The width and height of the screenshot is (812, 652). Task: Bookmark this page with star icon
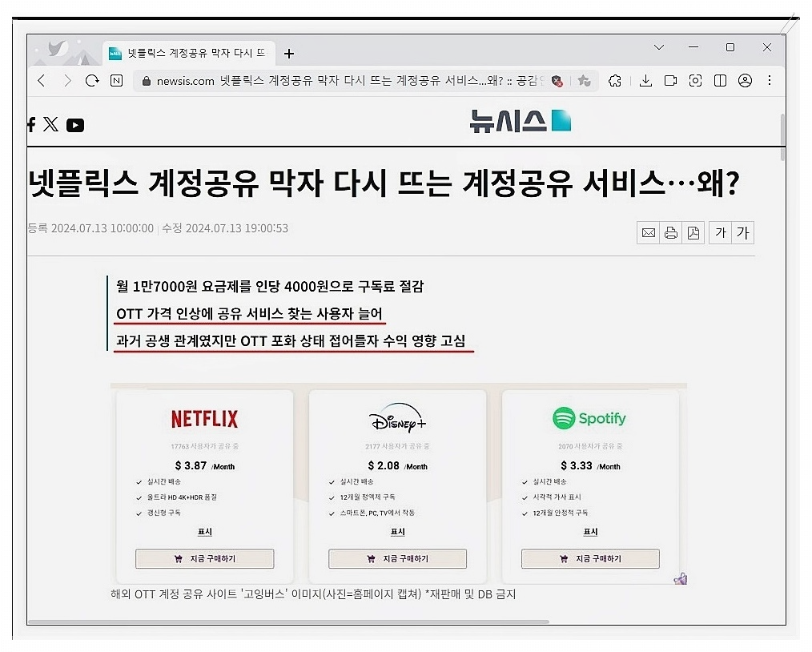584,81
